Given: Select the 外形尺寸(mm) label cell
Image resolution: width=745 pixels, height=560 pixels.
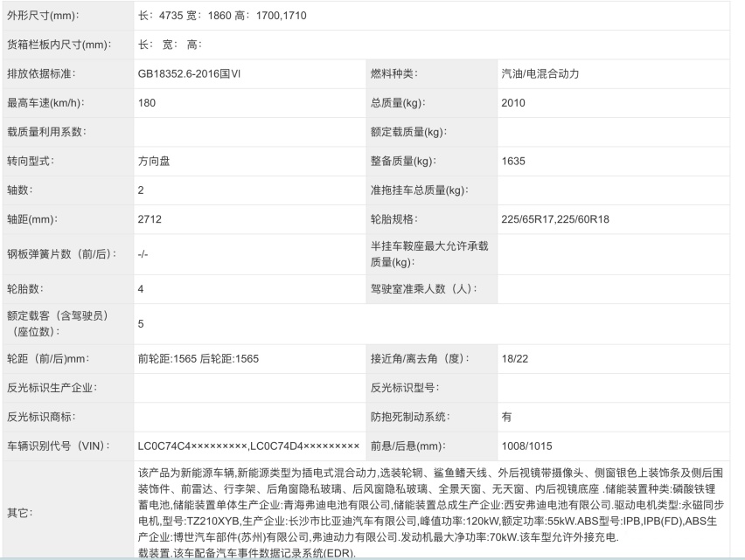Looking at the screenshot, I should pos(68,16).
